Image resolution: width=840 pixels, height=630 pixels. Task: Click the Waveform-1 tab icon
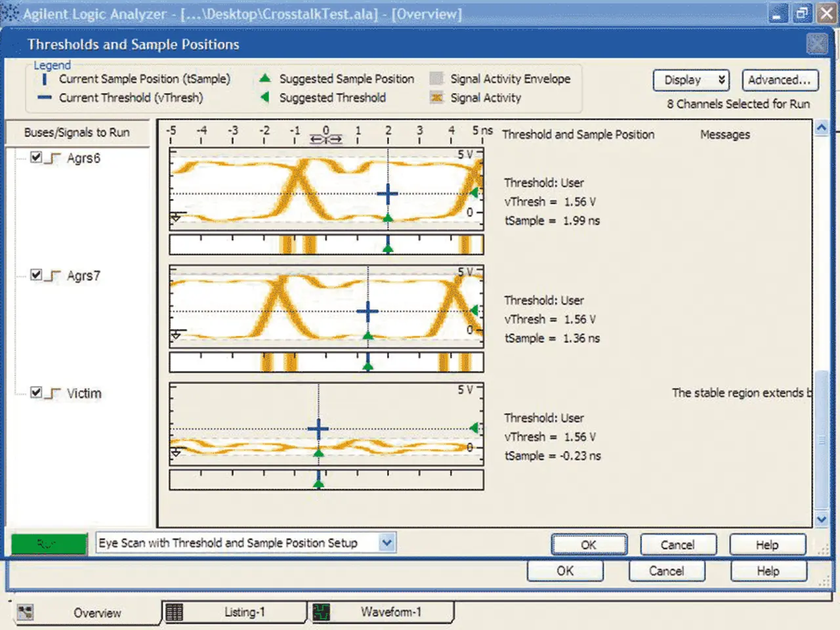(x=321, y=612)
